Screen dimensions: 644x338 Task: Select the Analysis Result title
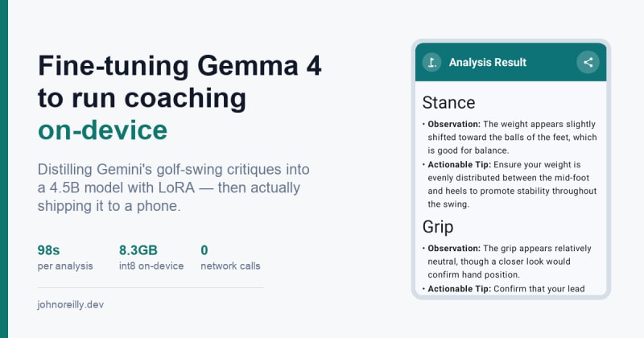488,63
